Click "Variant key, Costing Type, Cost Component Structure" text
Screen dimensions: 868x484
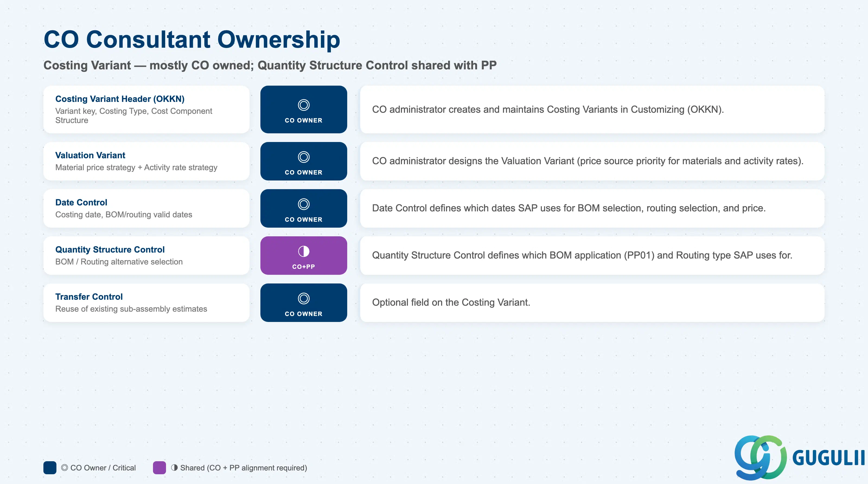134,115
